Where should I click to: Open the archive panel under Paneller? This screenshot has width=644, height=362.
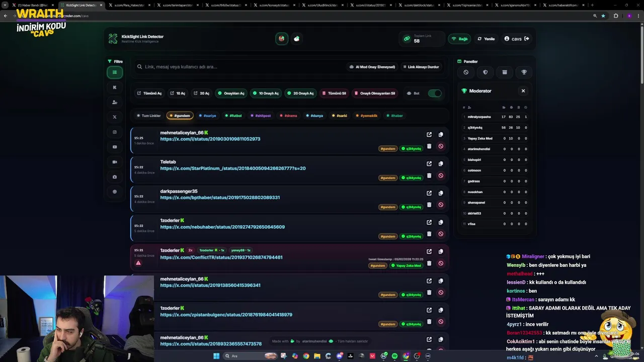tap(505, 72)
